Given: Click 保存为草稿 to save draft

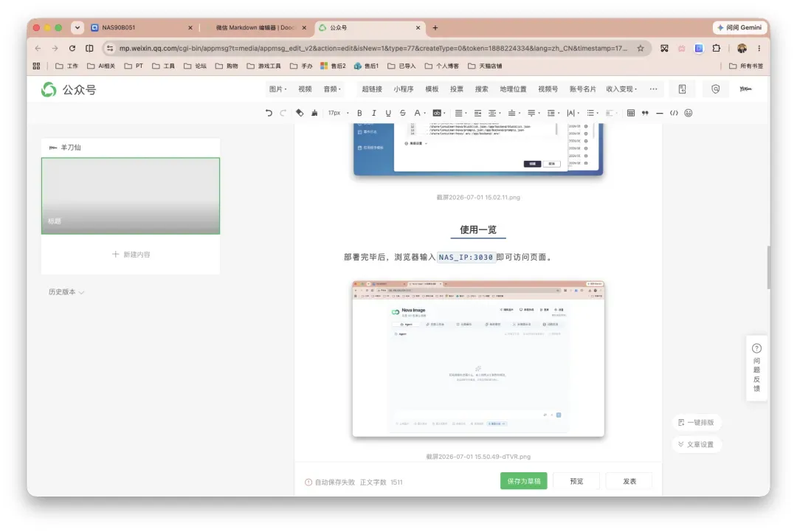Looking at the screenshot, I should [523, 481].
